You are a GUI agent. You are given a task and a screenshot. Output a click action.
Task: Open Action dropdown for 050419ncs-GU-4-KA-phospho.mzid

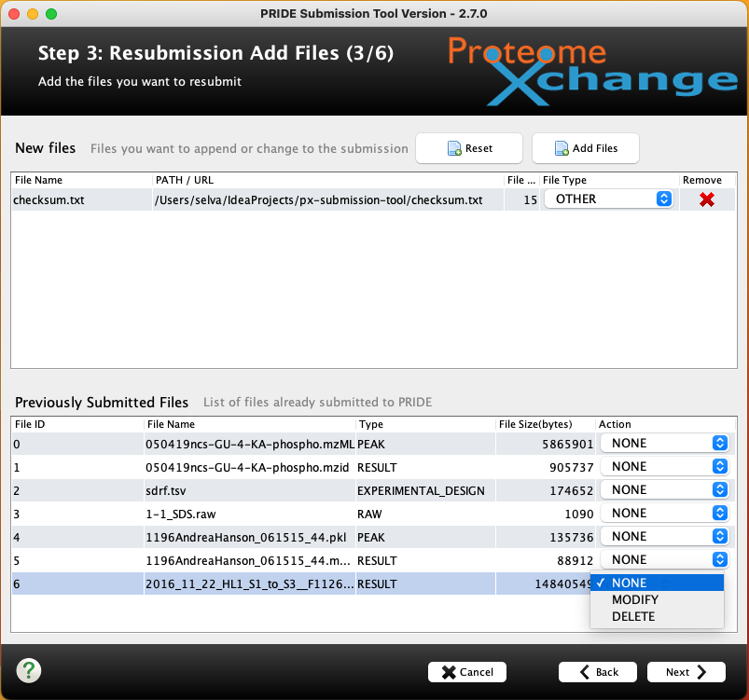click(x=664, y=466)
